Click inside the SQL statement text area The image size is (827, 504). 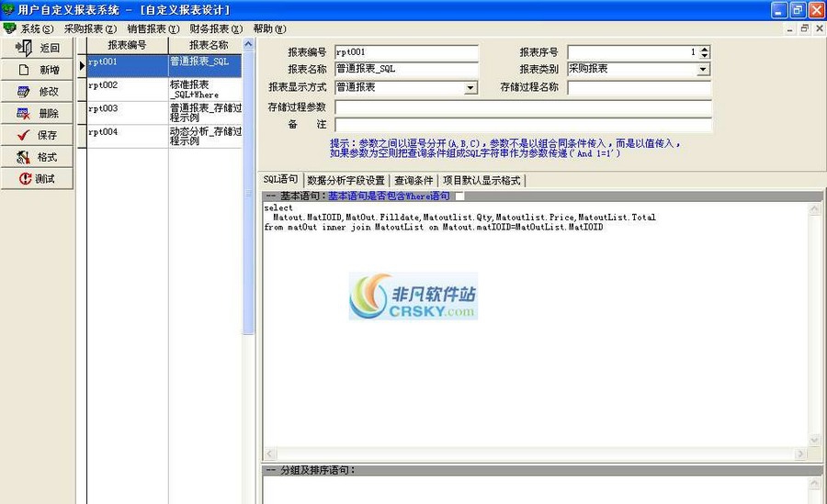536,325
